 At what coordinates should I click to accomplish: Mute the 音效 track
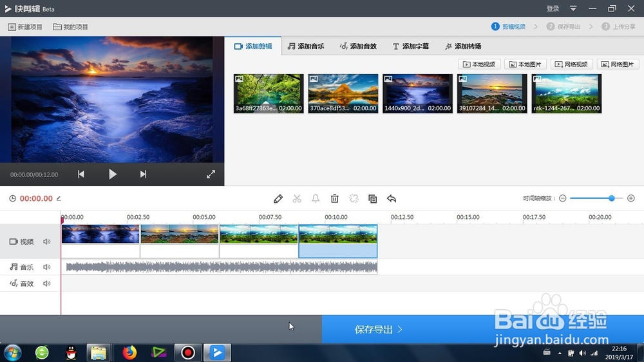click(47, 283)
